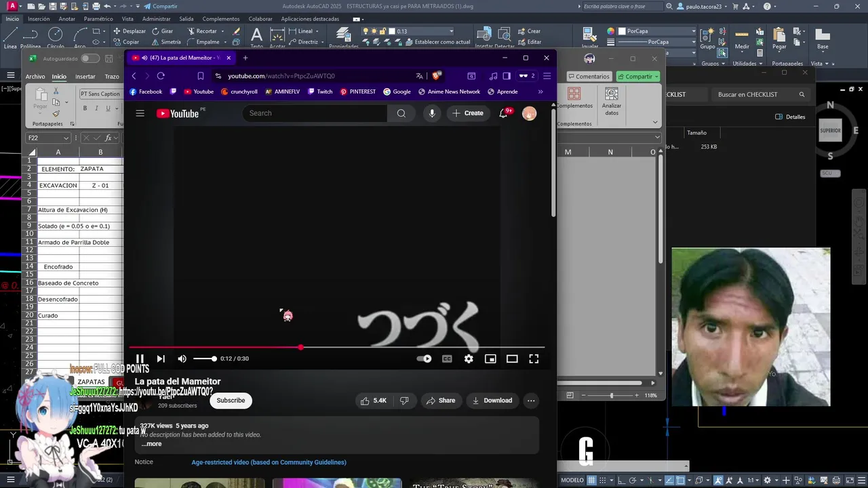
Task: Skip to the next YouTube video
Action: coord(161,359)
